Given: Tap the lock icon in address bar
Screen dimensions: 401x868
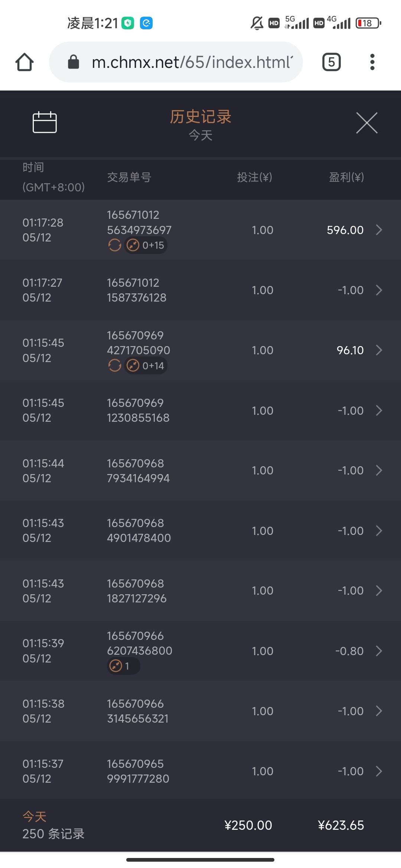Looking at the screenshot, I should click(74, 62).
